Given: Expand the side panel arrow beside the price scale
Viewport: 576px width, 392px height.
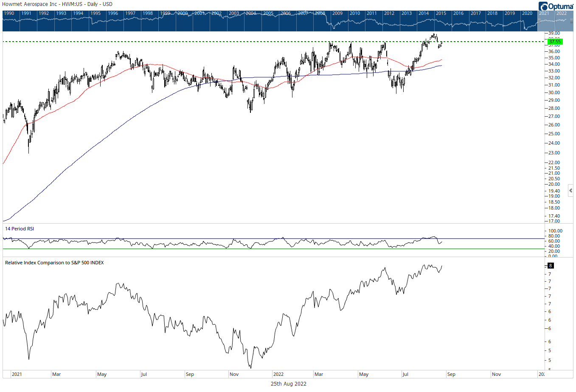Looking at the screenshot, I should (x=571, y=190).
